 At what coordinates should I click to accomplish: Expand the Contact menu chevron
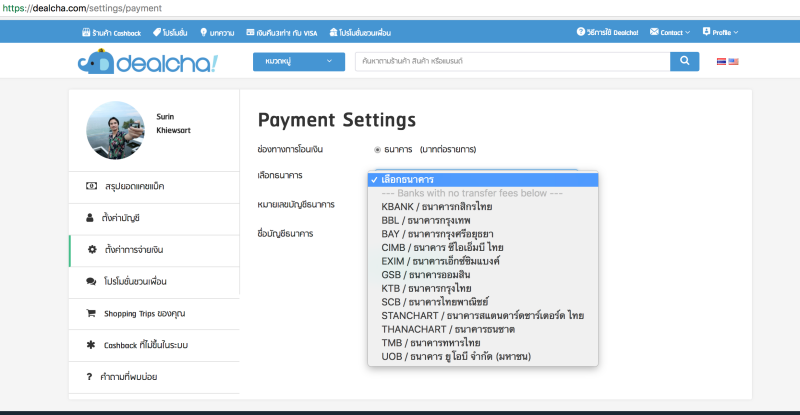[687, 32]
